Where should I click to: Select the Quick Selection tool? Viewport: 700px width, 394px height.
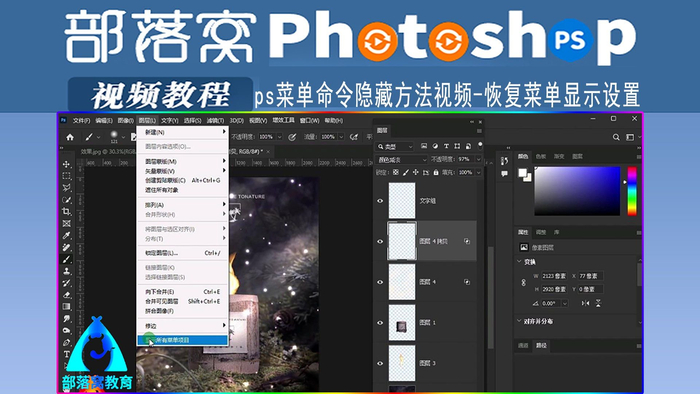coord(67,200)
